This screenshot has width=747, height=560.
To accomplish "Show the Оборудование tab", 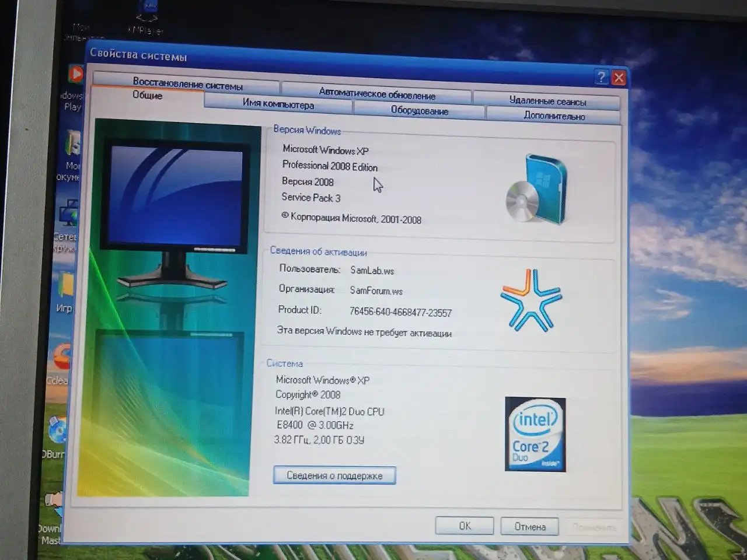I will pyautogui.click(x=419, y=110).
